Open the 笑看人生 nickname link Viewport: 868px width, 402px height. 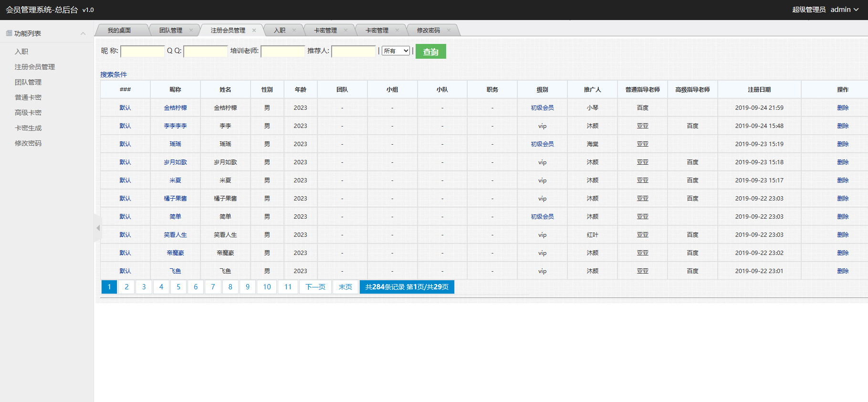pos(175,235)
